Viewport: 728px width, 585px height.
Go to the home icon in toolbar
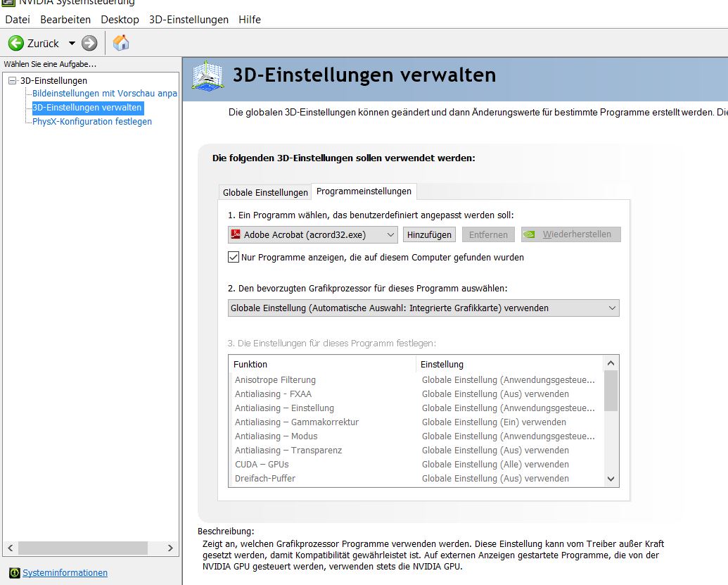click(121, 43)
